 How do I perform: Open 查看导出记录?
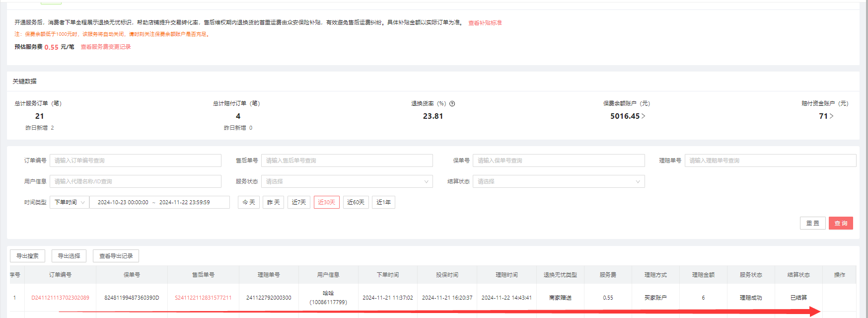[116, 256]
